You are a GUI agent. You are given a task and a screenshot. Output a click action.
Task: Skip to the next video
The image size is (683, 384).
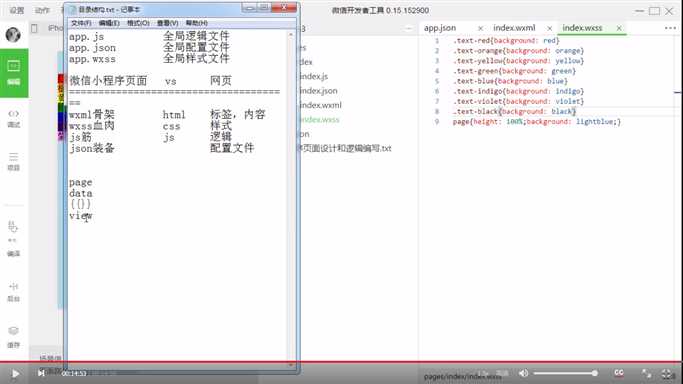pyautogui.click(x=41, y=373)
